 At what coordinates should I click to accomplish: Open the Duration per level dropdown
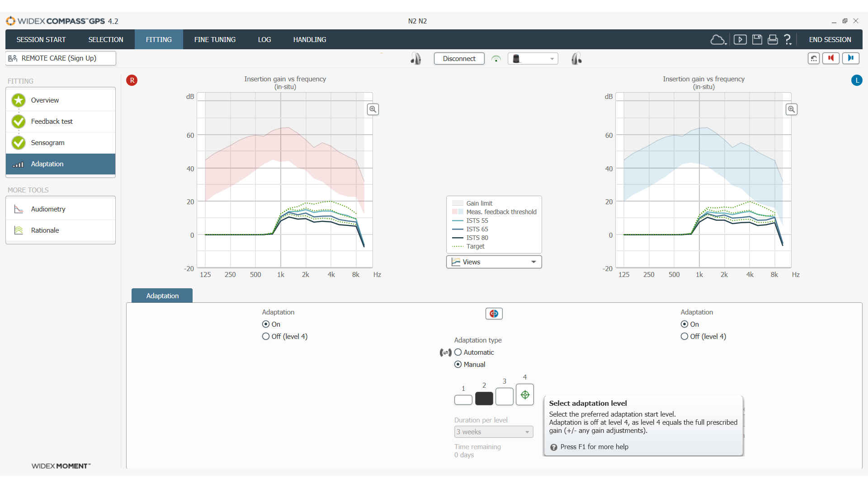click(493, 432)
